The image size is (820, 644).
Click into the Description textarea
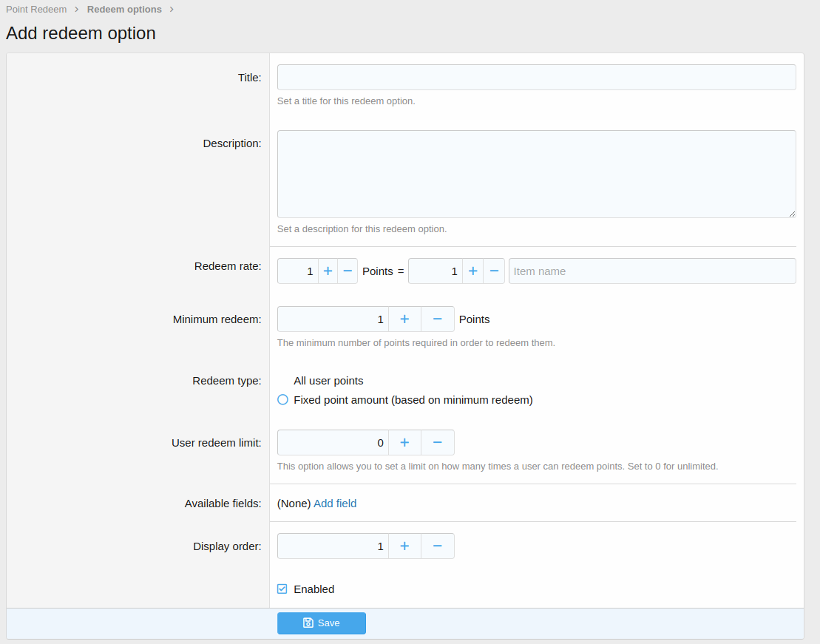pos(536,174)
